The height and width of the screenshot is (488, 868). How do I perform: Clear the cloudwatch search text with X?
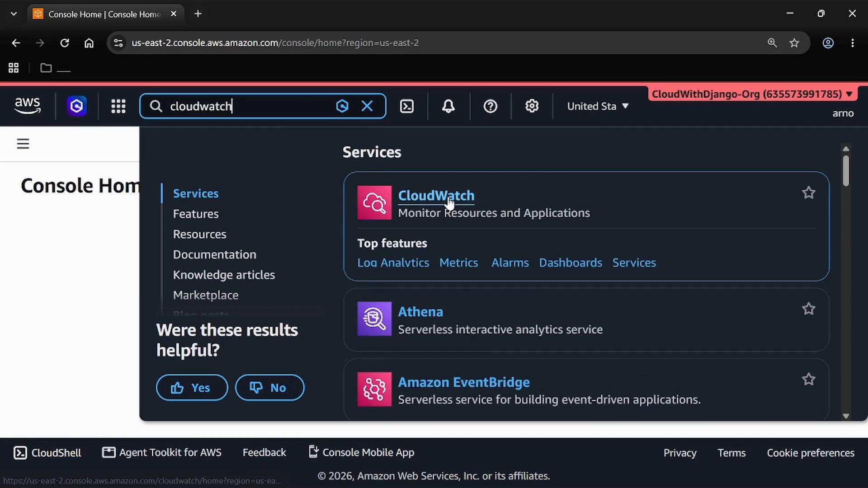pos(367,106)
